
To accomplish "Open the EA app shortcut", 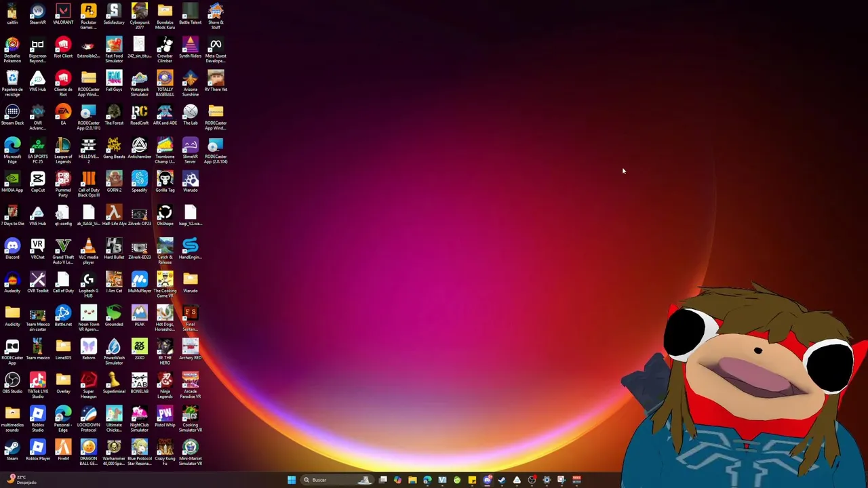I will pyautogui.click(x=63, y=115).
